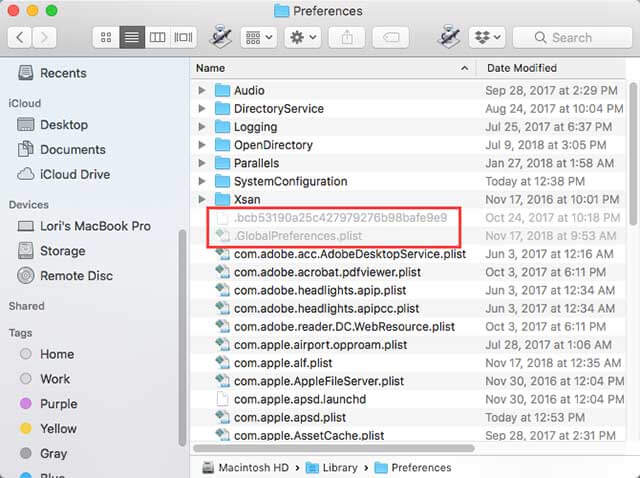Click Preferences in the path bar
Viewport: 640px width, 478px height.
pyautogui.click(x=413, y=467)
